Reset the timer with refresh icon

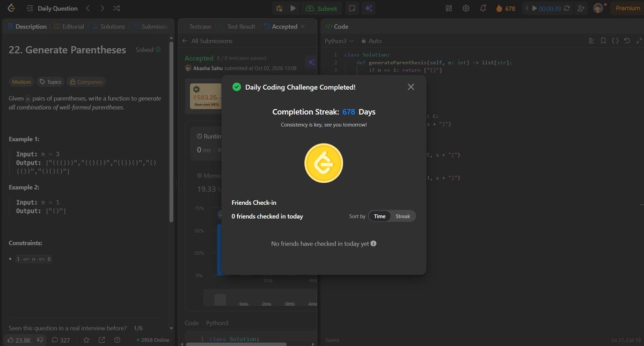[567, 9]
